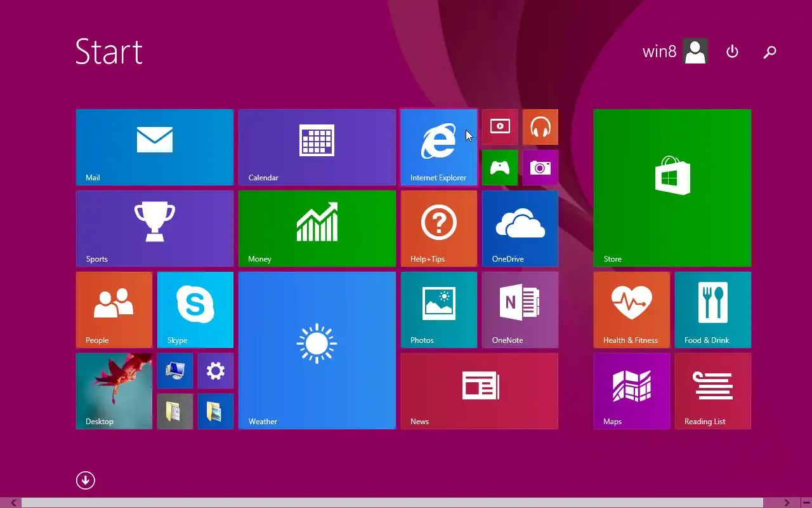Open the Mail tile
This screenshot has height=508, width=812.
pyautogui.click(x=155, y=147)
